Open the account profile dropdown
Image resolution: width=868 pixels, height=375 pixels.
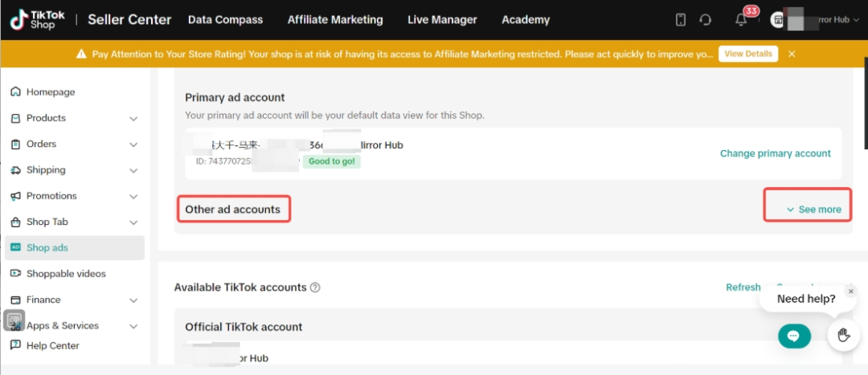[x=813, y=20]
